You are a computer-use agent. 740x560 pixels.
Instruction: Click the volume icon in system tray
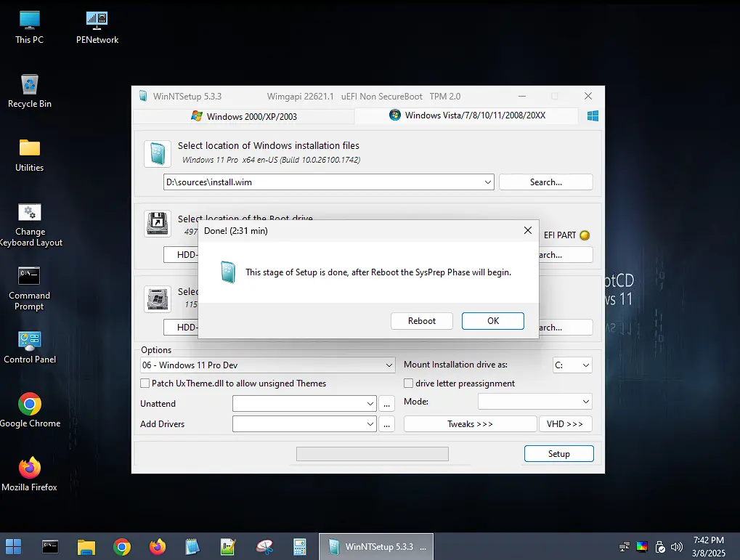[677, 547]
